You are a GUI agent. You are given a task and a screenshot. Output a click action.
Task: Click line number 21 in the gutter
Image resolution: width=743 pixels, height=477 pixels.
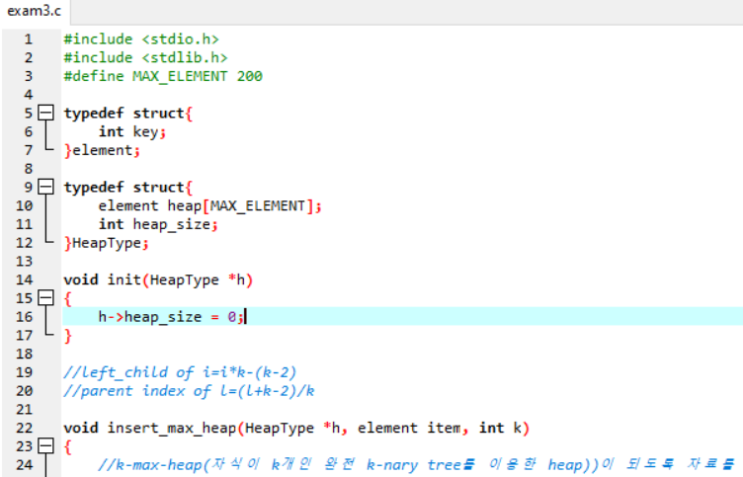[x=24, y=409]
